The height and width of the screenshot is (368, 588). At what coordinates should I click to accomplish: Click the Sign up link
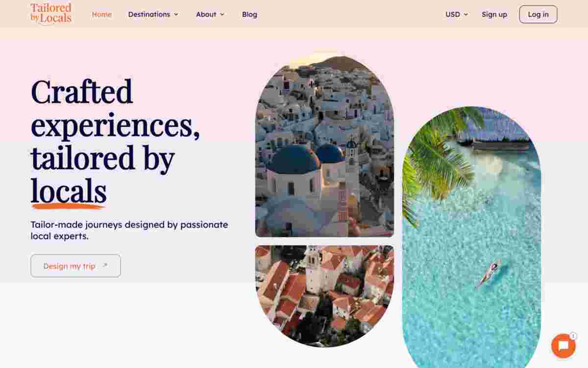coord(494,14)
